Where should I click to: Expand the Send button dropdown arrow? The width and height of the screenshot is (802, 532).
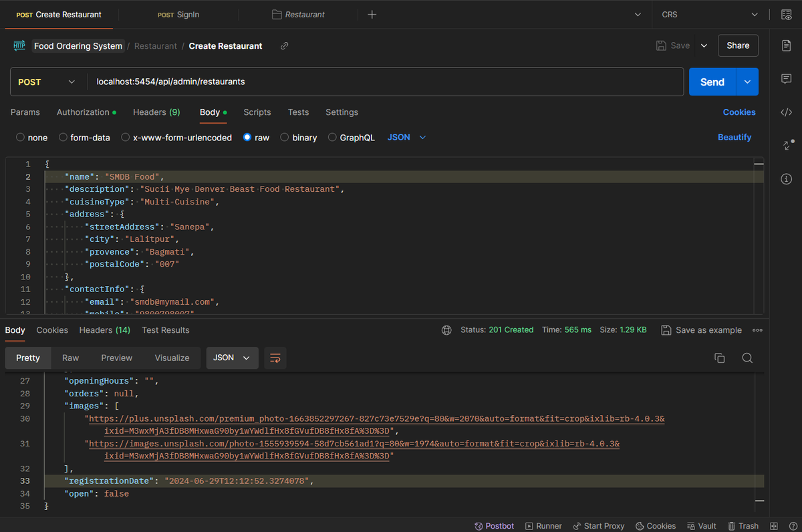[747, 82]
